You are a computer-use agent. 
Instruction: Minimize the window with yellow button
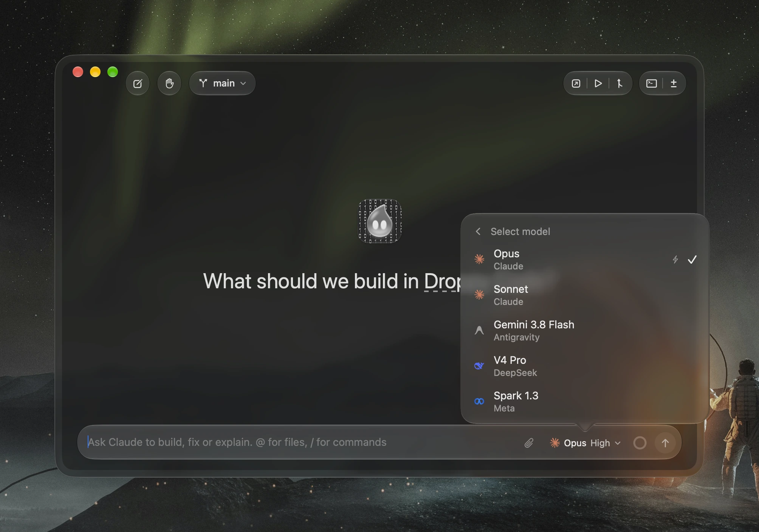tap(95, 72)
